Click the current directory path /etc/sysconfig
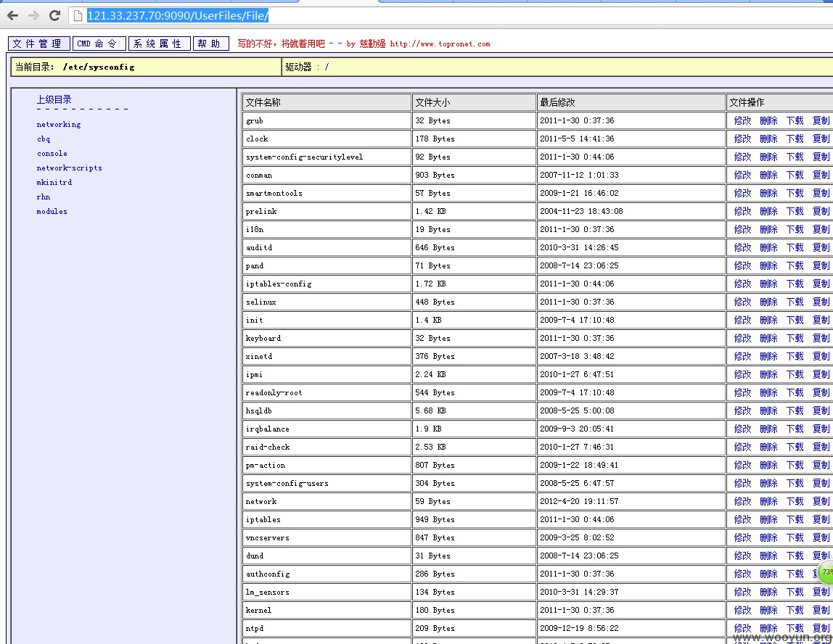833x644 pixels. [x=99, y=67]
